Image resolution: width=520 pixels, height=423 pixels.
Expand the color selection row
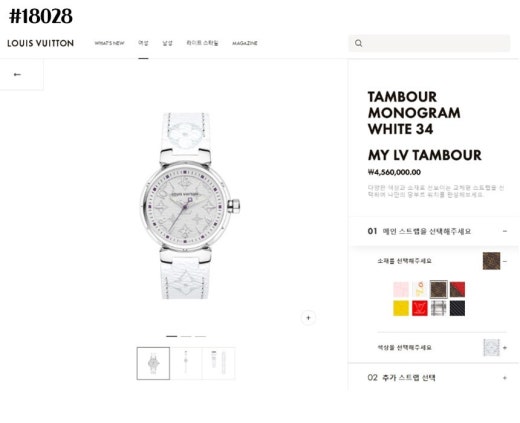[505, 348]
